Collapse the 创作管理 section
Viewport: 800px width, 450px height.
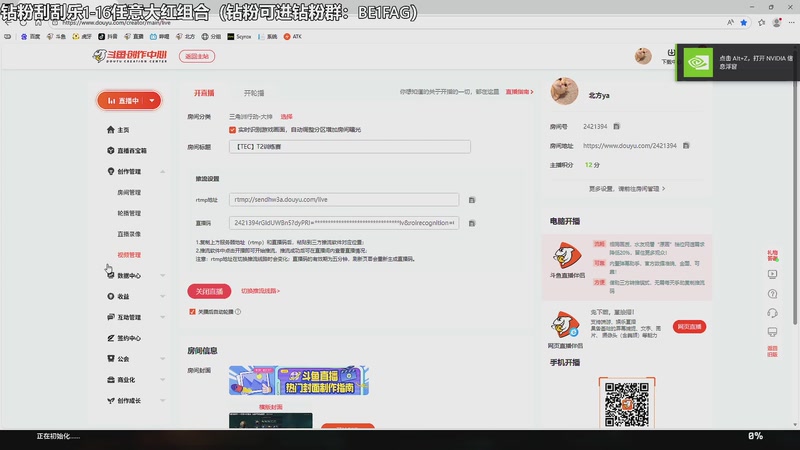tap(162, 171)
